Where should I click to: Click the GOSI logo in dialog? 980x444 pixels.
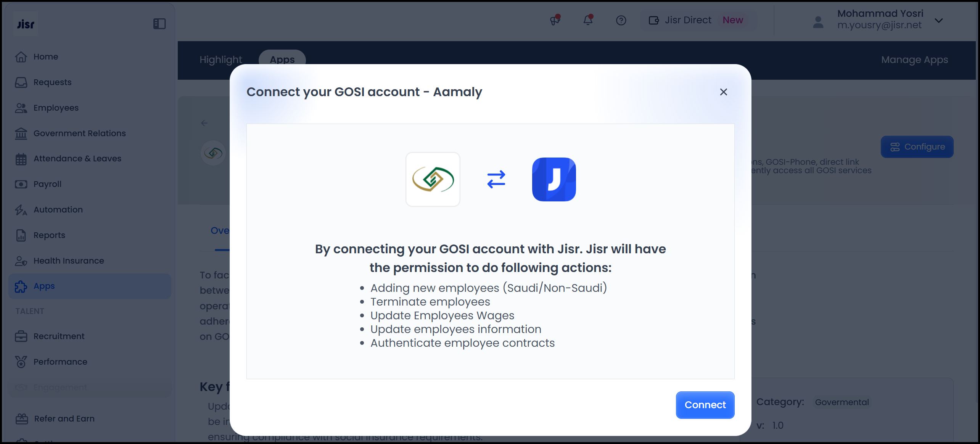(x=433, y=179)
